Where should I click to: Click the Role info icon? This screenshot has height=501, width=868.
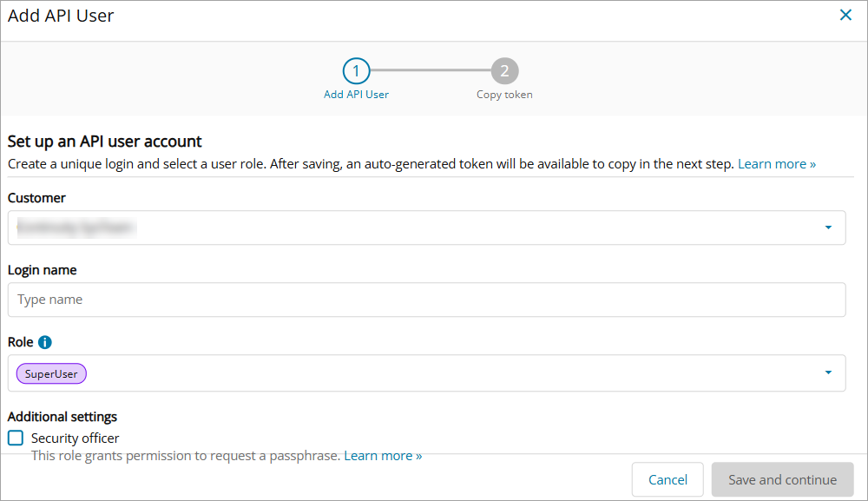(x=45, y=342)
